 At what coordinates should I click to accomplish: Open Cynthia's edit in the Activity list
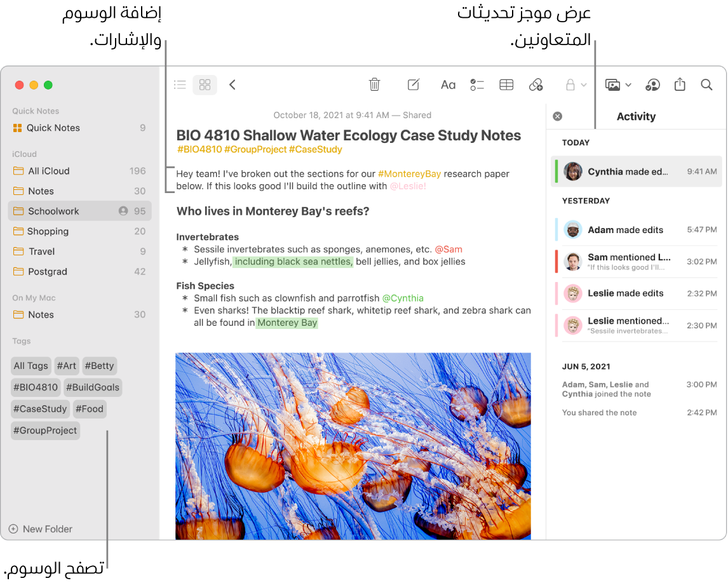(x=636, y=171)
